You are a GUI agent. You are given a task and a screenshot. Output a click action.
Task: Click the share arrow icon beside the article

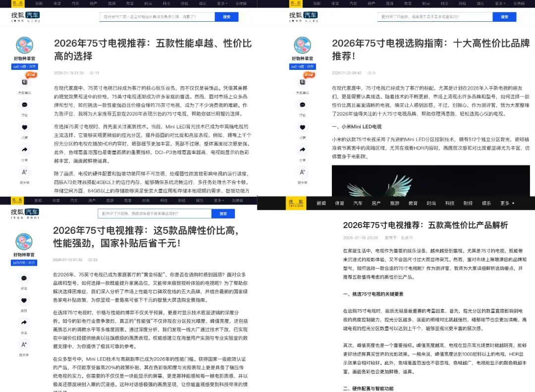(x=24, y=150)
